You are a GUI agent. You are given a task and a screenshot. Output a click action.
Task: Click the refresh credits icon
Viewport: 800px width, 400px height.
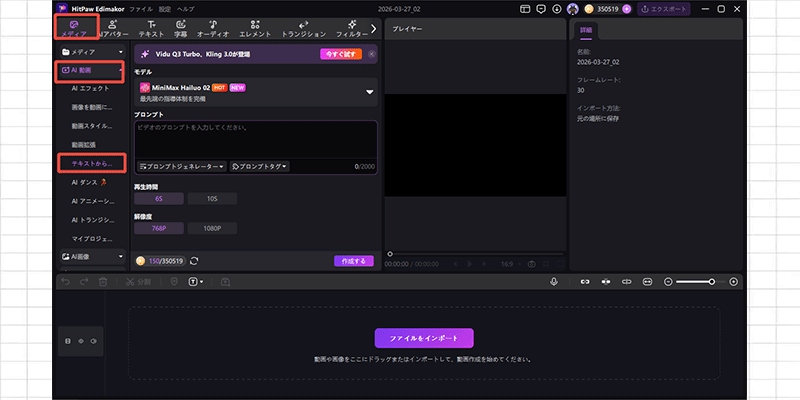click(194, 261)
